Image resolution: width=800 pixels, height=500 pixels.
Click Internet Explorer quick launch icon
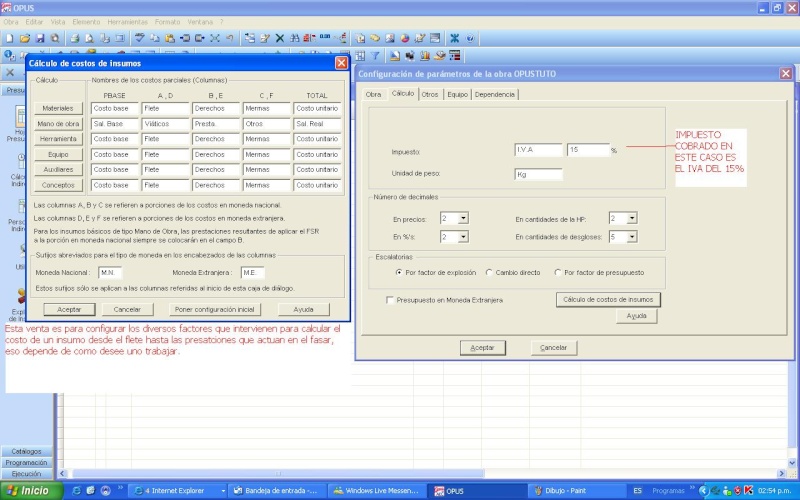click(x=77, y=491)
